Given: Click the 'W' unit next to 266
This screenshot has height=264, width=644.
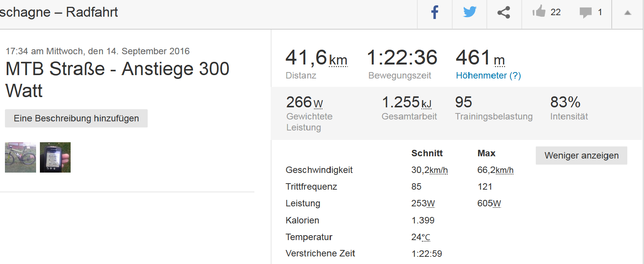Looking at the screenshot, I should (318, 104).
